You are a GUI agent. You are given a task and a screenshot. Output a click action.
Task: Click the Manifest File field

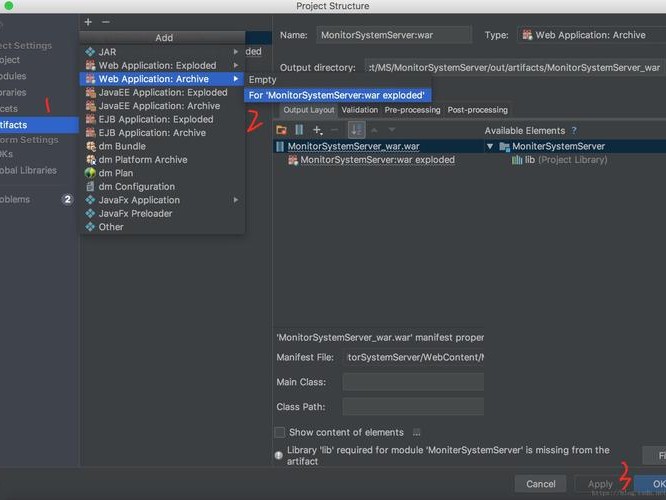(x=413, y=358)
